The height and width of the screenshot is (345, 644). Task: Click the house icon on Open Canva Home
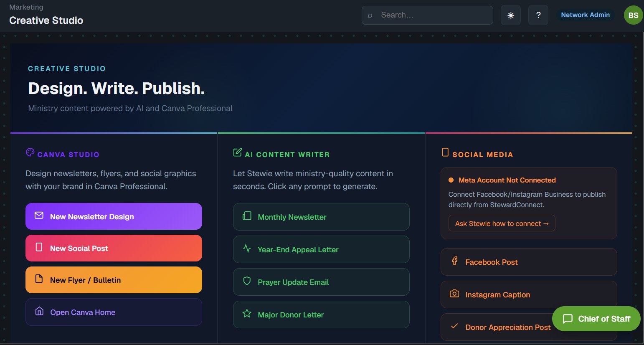(39, 311)
